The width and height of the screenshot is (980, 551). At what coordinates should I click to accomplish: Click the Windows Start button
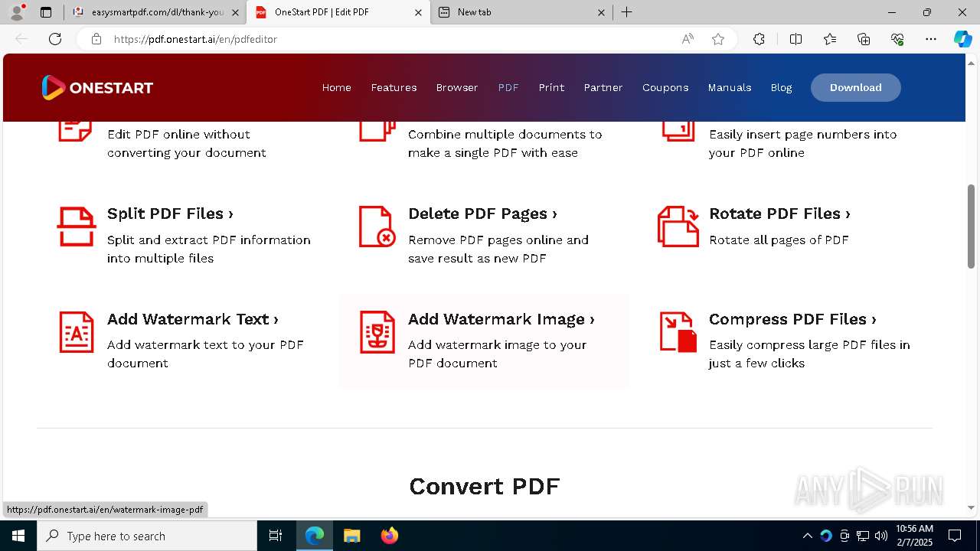click(x=18, y=536)
